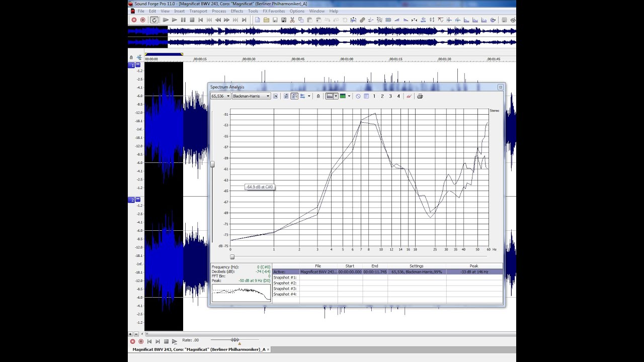Store spectrum in snapshot 2
The height and width of the screenshot is (362, 644).
pyautogui.click(x=382, y=96)
